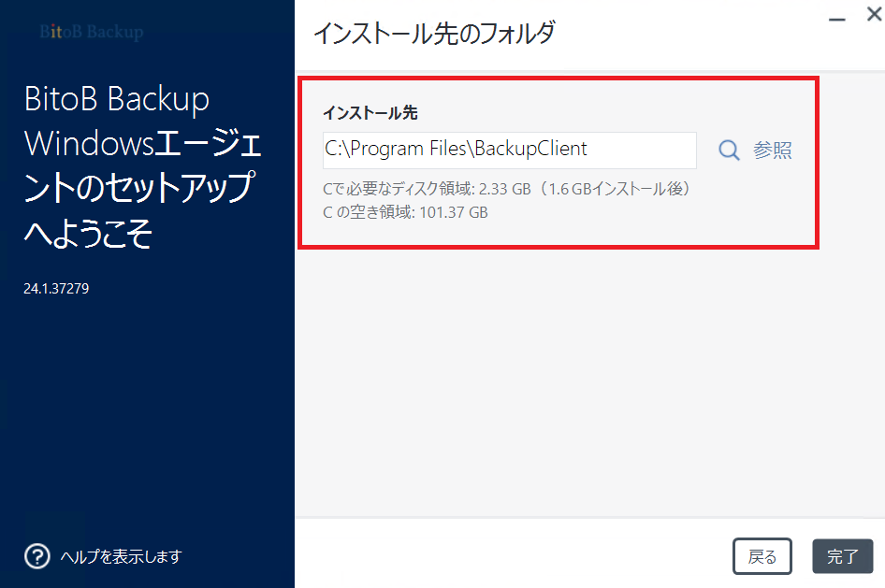Click the free space text 101.37 GB
The image size is (885, 588).
coord(453,212)
